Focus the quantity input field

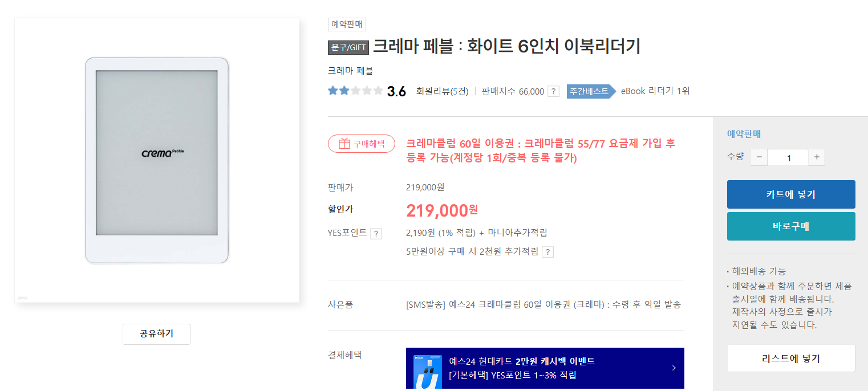tap(788, 157)
